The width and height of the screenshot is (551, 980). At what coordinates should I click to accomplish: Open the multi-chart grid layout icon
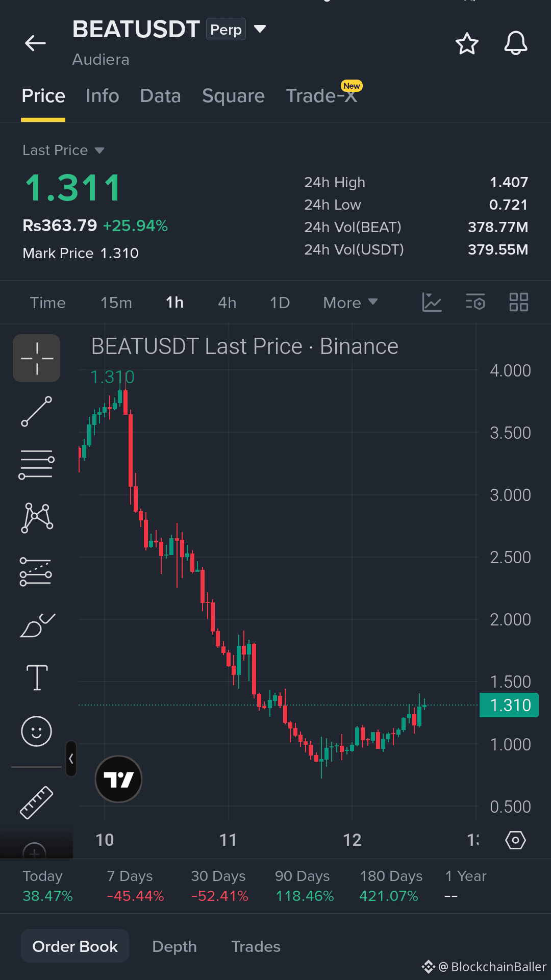[519, 302]
